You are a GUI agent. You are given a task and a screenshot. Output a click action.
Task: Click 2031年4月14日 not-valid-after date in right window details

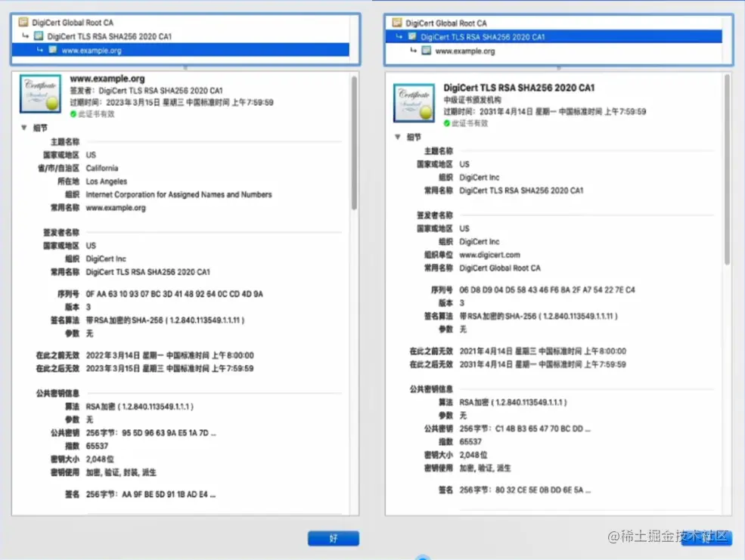pos(542,364)
